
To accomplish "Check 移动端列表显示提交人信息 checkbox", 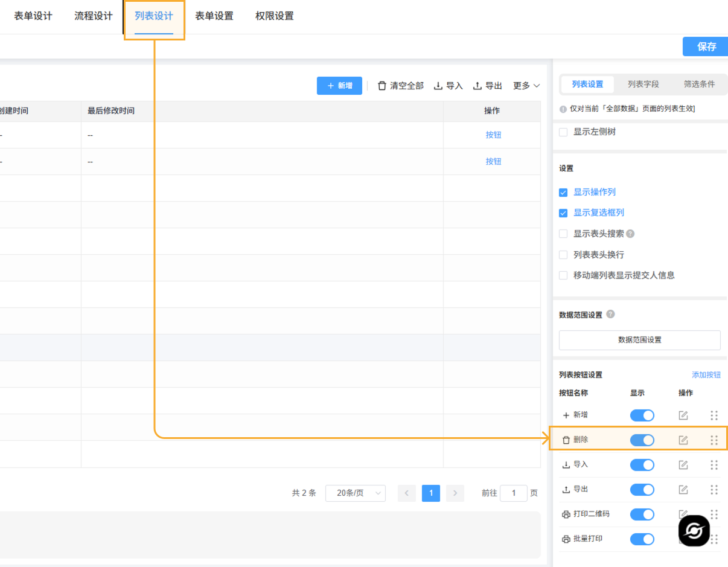I will point(563,275).
